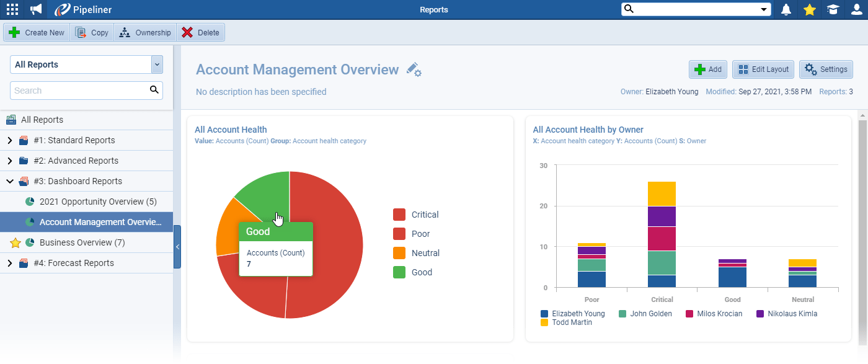Star the Business Overview report
Viewport: 868px width, 364px height.
pos(16,242)
